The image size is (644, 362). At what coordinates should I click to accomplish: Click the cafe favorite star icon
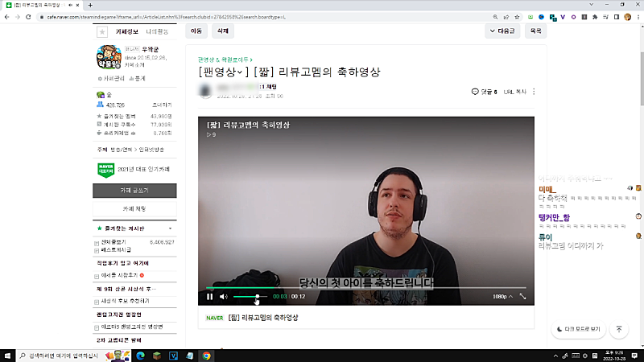point(102,31)
